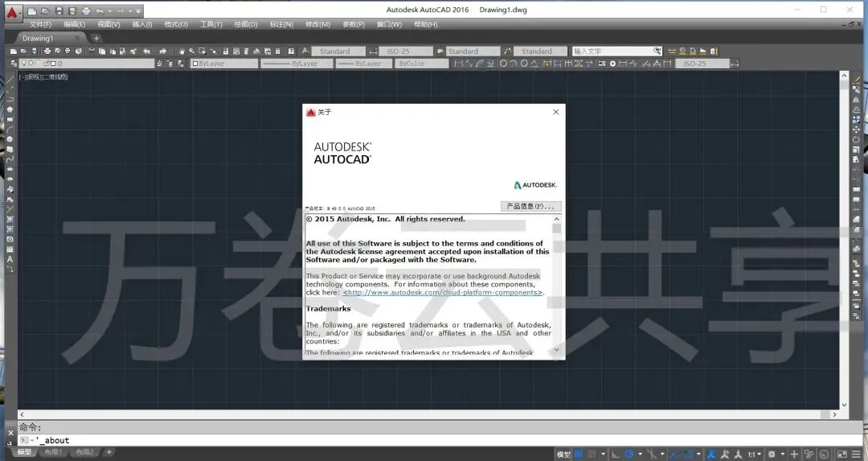Click the Layer Previous icon
The height and width of the screenshot is (461, 868).
pyautogui.click(x=170, y=64)
